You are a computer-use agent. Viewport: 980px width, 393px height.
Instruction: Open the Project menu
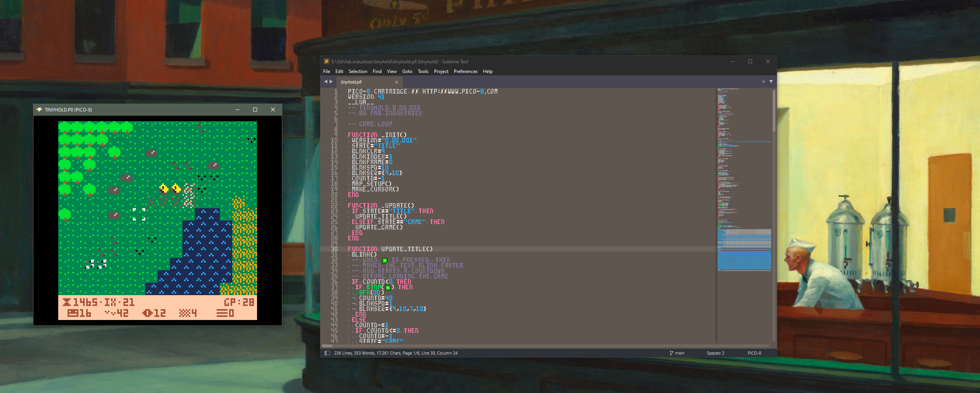point(441,71)
